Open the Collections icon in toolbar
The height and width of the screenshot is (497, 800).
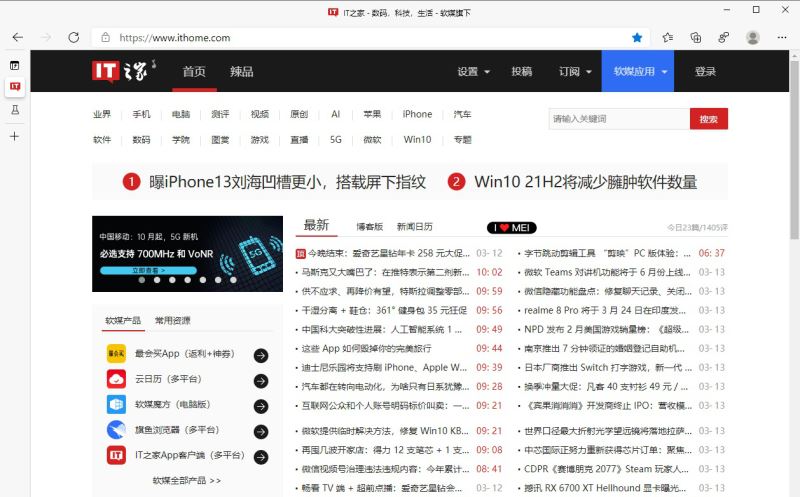(x=695, y=37)
